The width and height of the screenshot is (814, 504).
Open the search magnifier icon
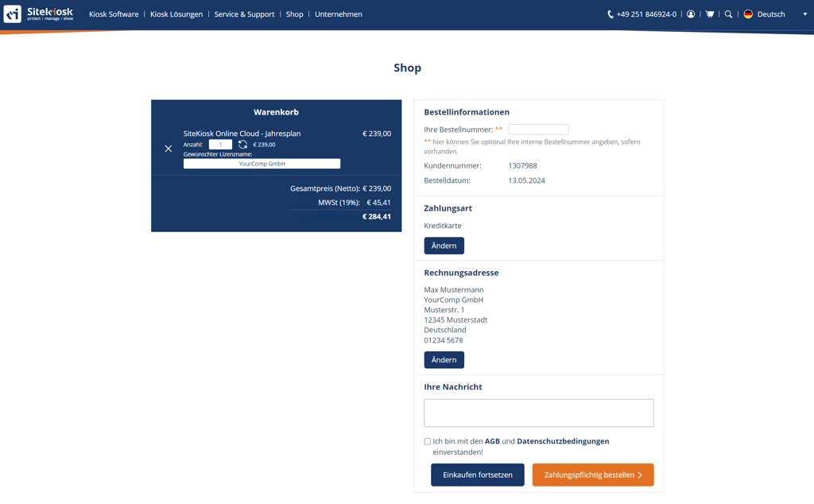click(728, 14)
